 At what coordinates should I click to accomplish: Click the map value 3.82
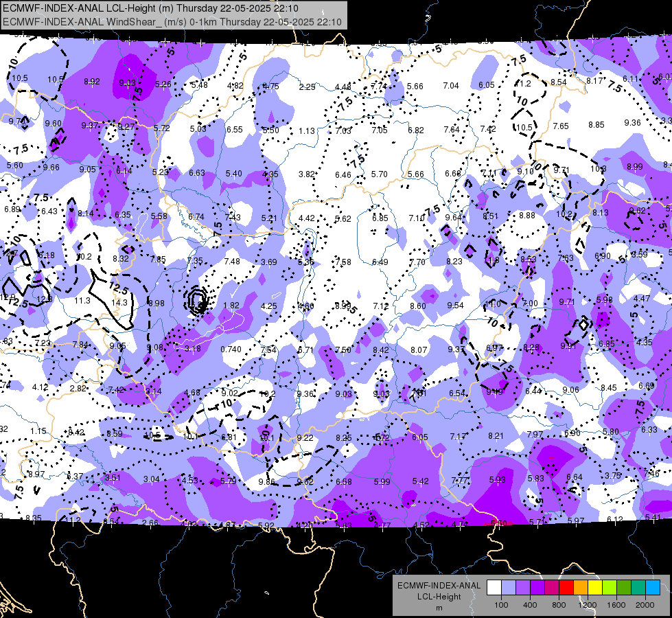[x=307, y=174]
